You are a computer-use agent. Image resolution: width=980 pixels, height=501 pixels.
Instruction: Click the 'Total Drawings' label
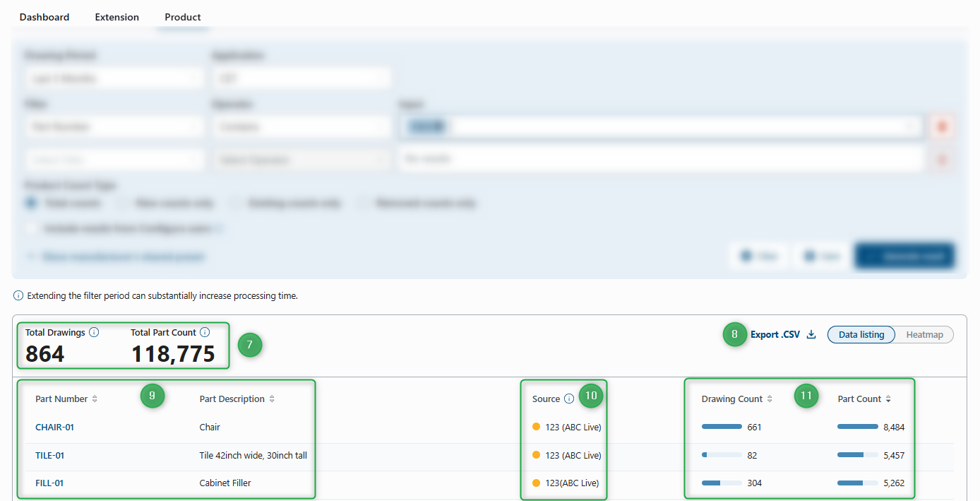pyautogui.click(x=55, y=332)
